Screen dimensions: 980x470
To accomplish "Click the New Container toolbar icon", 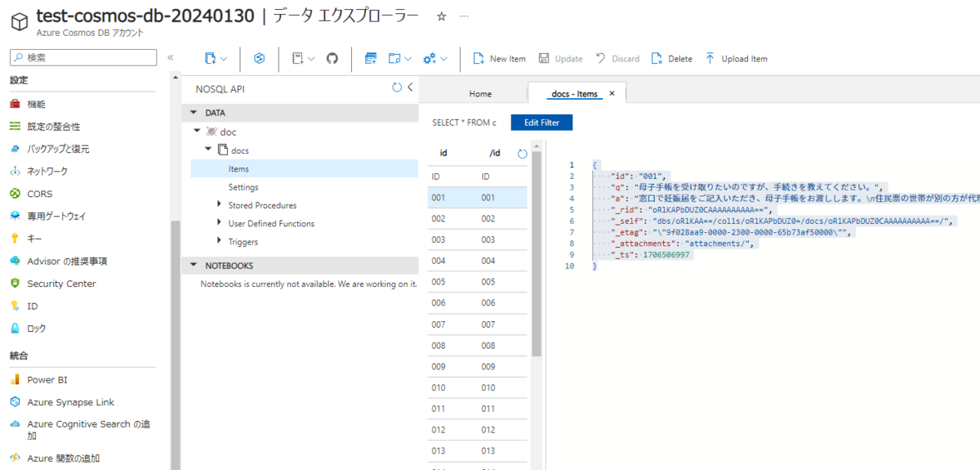I will pos(211,58).
